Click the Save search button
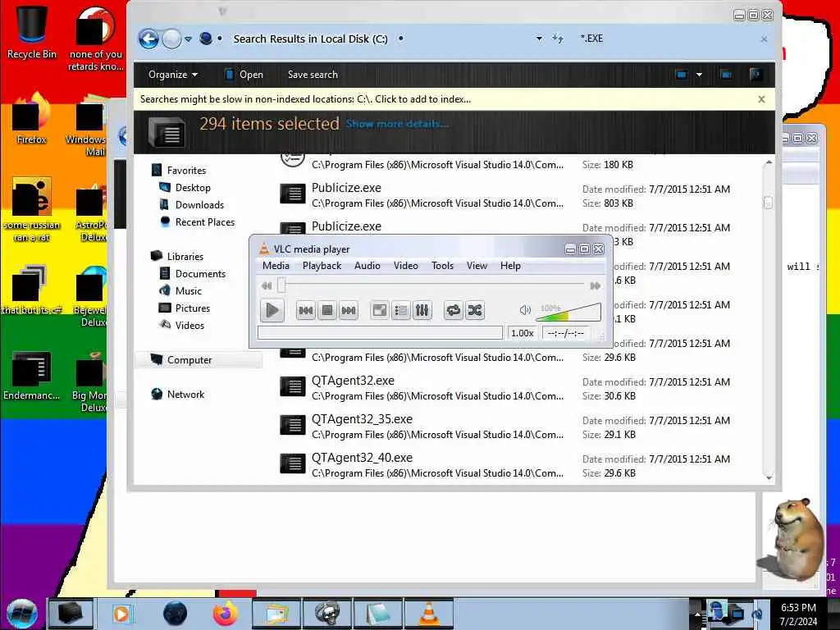 click(x=313, y=75)
